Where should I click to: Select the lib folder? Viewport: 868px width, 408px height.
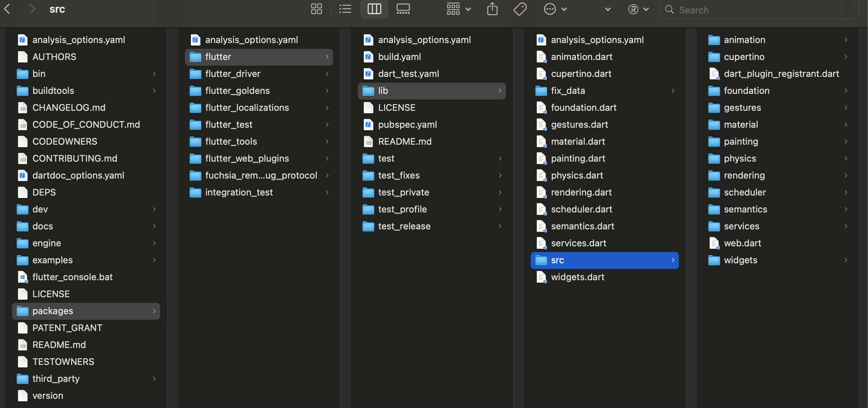(x=432, y=91)
